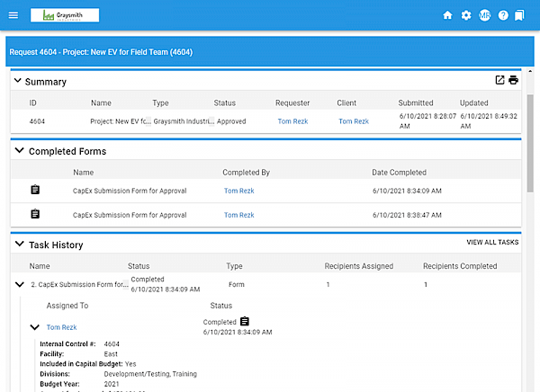Collapse the Task History section
This screenshot has height=392, width=540.
(x=19, y=244)
